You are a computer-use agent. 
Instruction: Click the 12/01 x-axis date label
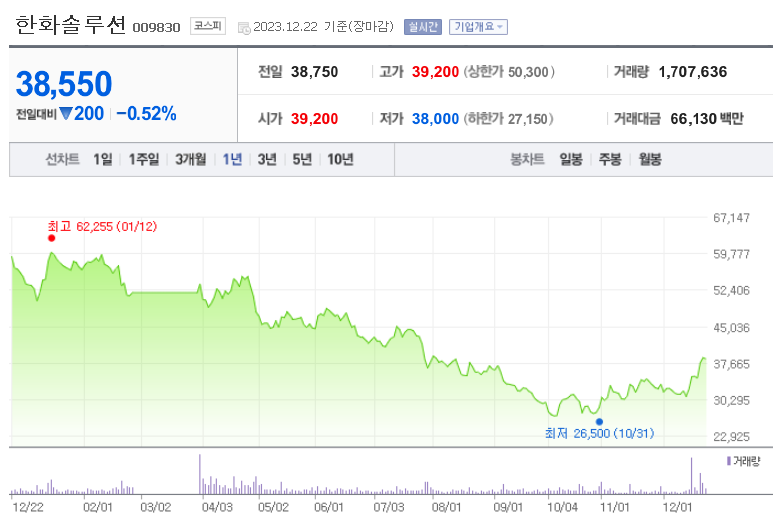(x=677, y=507)
